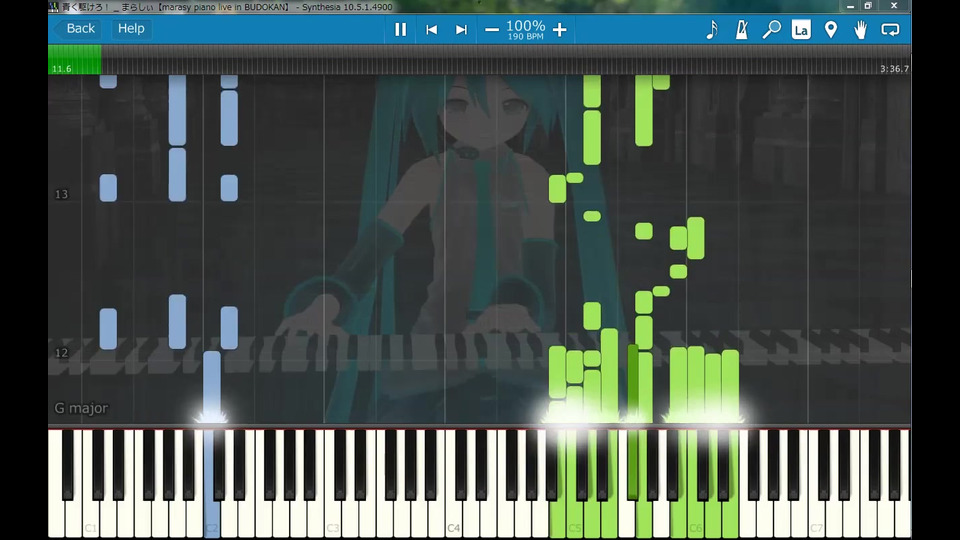Screen dimensions: 960x540
Task: Decrease playback speed with minus button
Action: tap(492, 29)
